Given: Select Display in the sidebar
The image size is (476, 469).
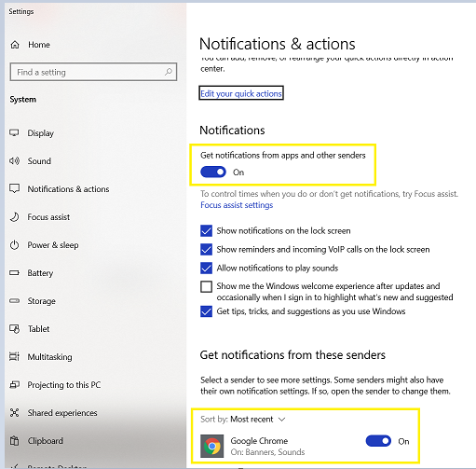Looking at the screenshot, I should click(41, 133).
